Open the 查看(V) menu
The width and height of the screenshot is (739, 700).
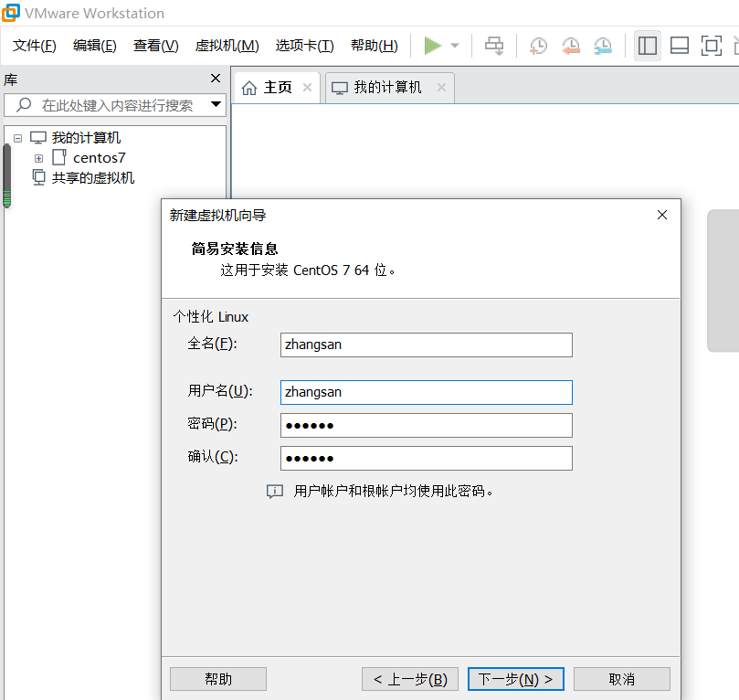(156, 46)
